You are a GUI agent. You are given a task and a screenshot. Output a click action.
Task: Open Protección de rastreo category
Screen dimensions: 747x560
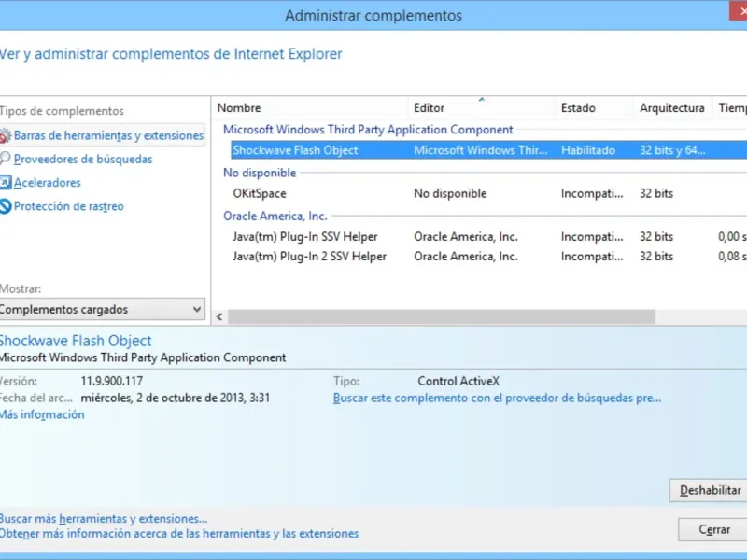(68, 206)
